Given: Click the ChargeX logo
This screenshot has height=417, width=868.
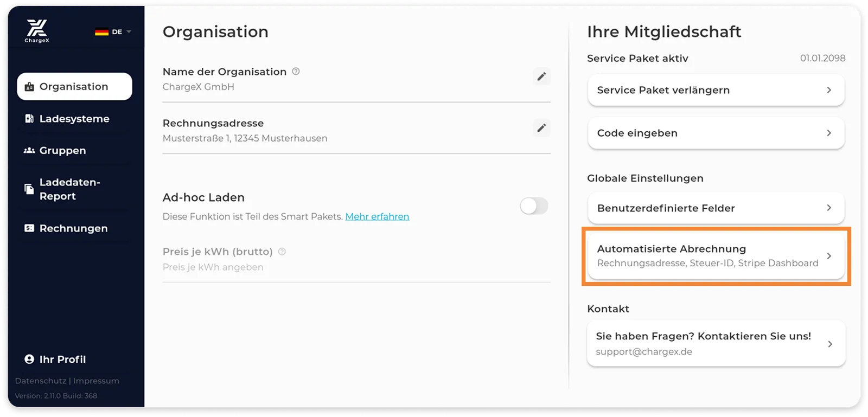Looking at the screenshot, I should [37, 31].
